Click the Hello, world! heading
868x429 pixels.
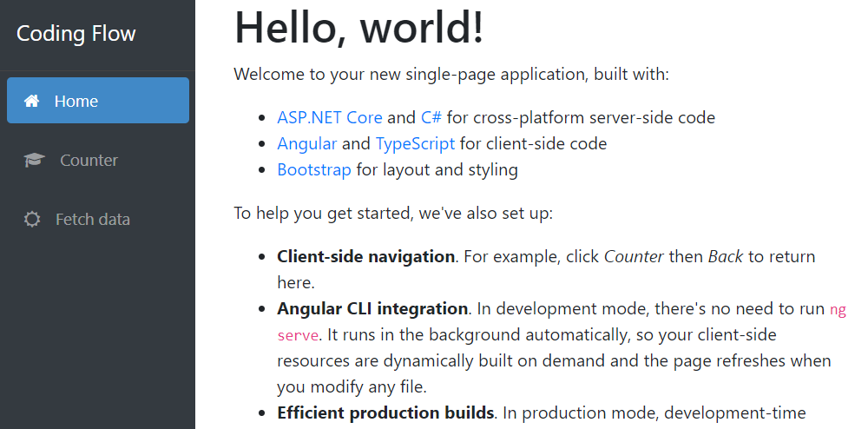359,28
